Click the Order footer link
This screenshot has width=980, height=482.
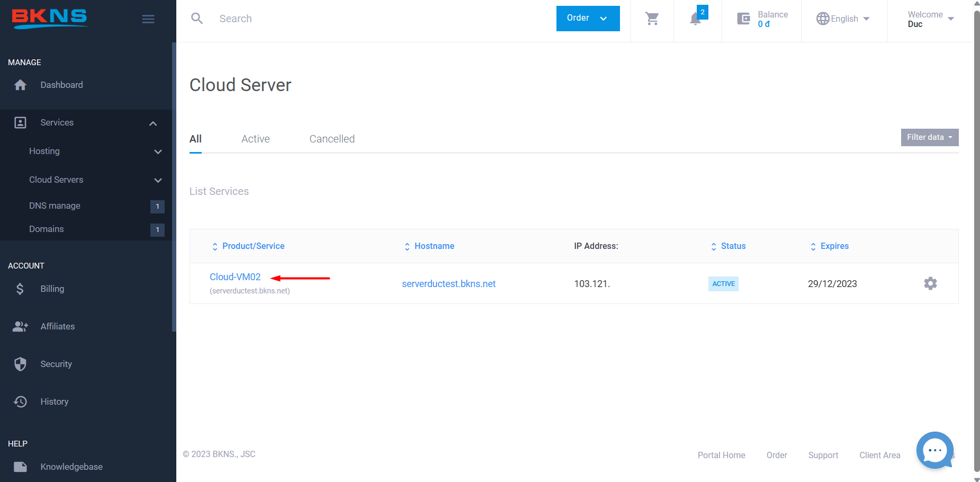tap(777, 455)
